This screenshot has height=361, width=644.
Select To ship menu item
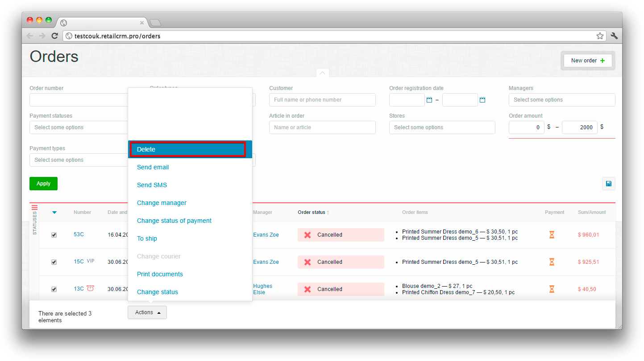(x=190, y=238)
